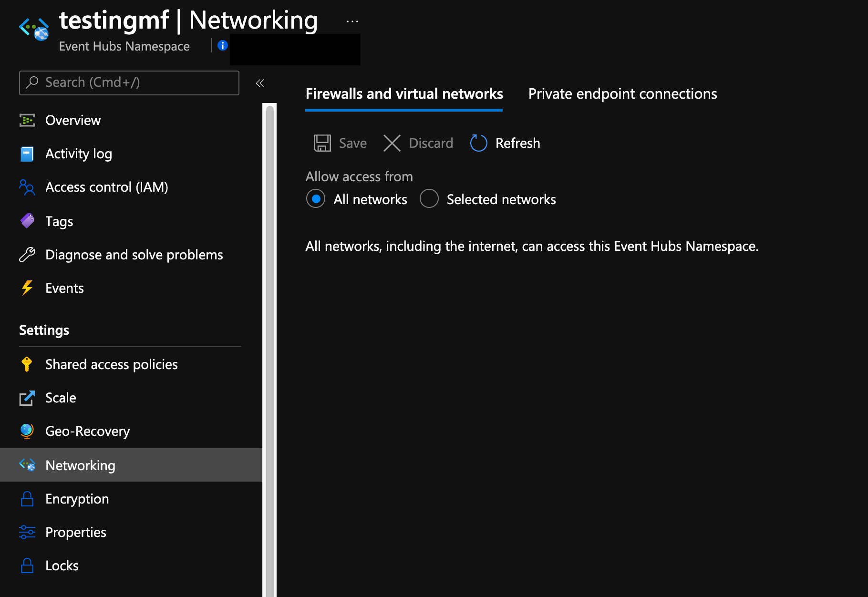The width and height of the screenshot is (868, 597).
Task: Open Diagnose and solve problems
Action: coord(134,255)
